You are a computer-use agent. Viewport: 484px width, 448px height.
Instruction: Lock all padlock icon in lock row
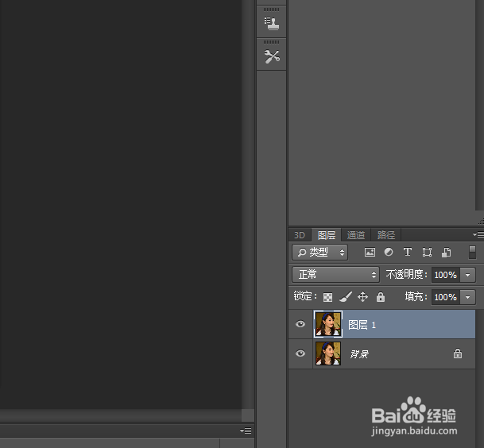tap(381, 297)
